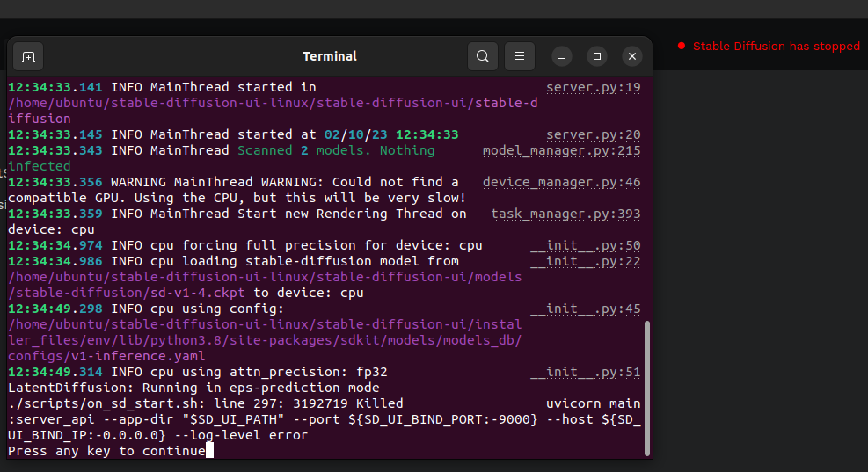Screen dimensions: 868x472
Task: Open the __init__.py:51 source link
Action: (585, 373)
